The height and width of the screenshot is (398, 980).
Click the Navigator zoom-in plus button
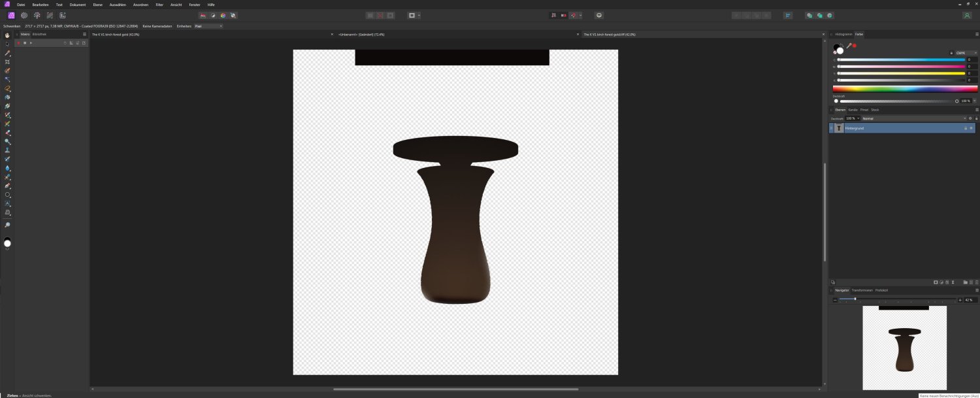(x=960, y=299)
